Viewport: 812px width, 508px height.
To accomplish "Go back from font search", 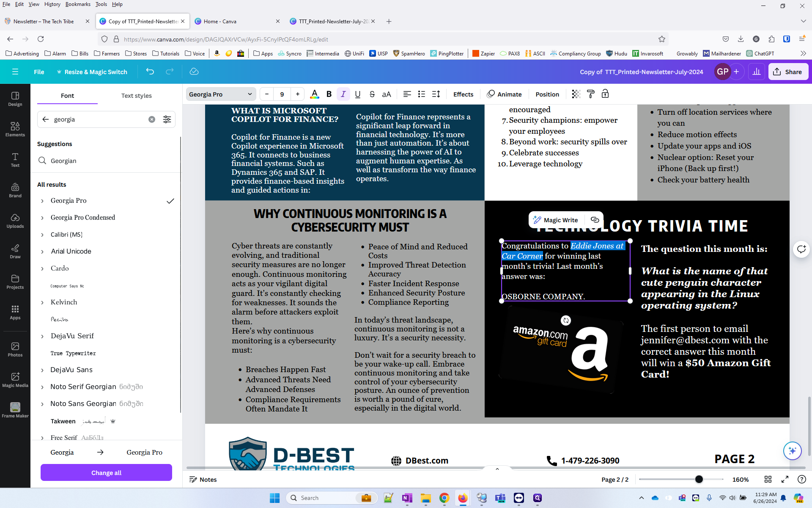I will (x=46, y=119).
